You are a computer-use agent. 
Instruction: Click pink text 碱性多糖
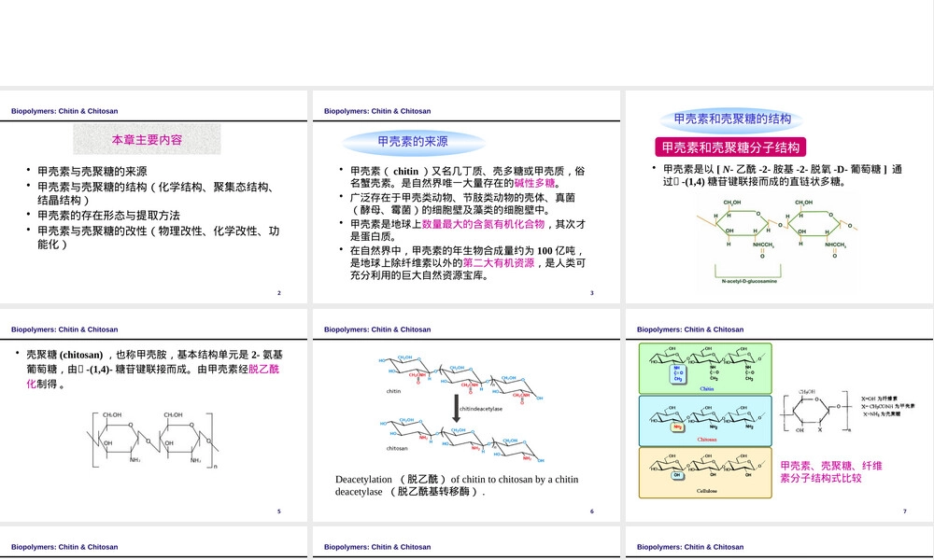coord(534,183)
